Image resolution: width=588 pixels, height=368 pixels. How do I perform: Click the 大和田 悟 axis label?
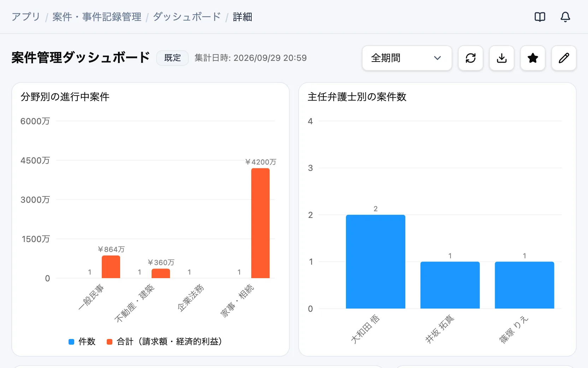pos(365,329)
